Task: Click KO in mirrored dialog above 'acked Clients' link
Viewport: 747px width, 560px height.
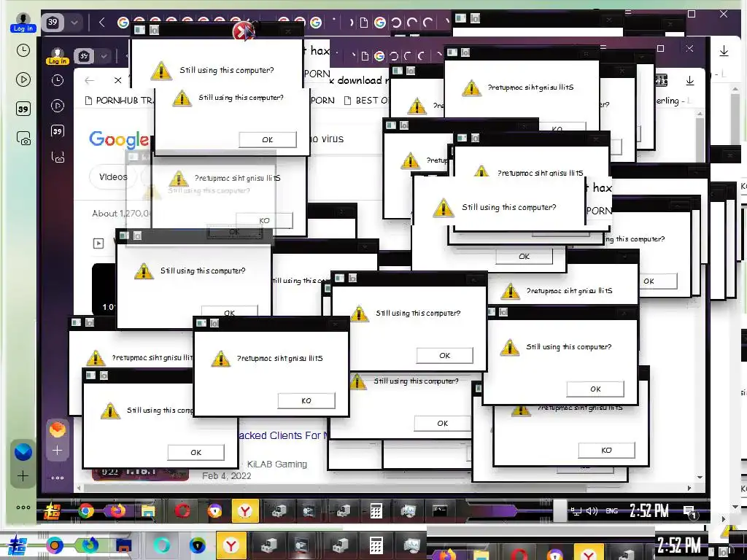Action: pos(306,400)
